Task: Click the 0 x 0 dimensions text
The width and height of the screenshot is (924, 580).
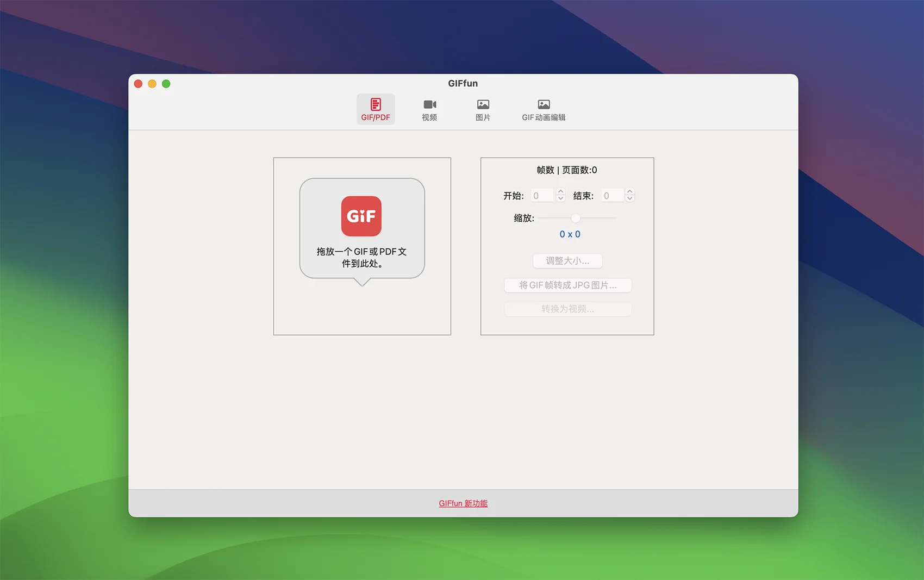Action: point(570,234)
